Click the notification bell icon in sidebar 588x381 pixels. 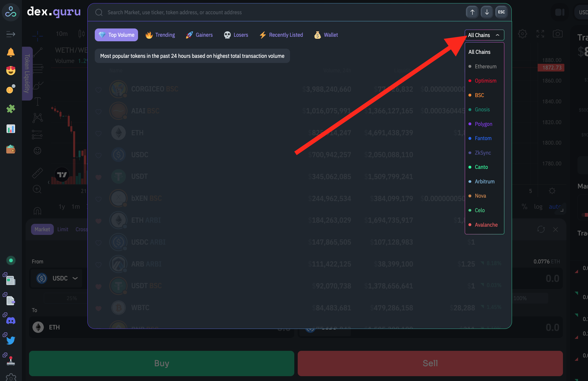(11, 52)
